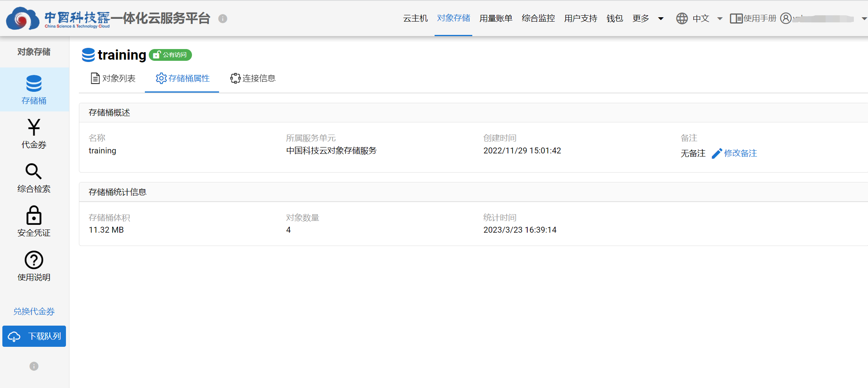Open the 用量账单 menu

pos(496,18)
